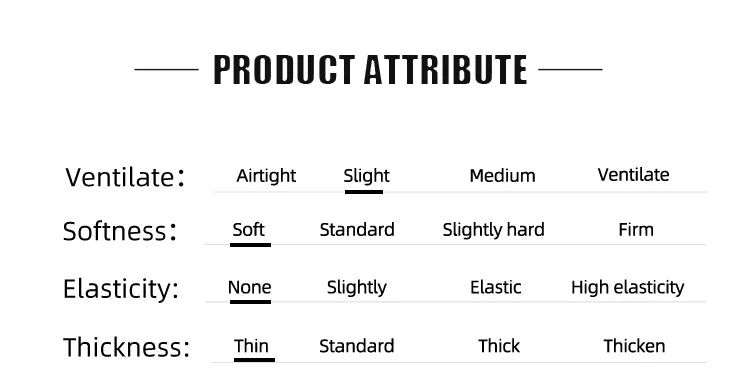Click the PRODUCT ATTRIBUTE heading
This screenshot has width=750, height=392.
[370, 70]
